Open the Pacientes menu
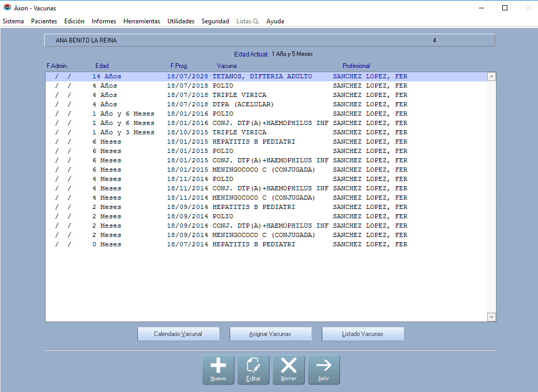The width and height of the screenshot is (538, 392). point(44,21)
